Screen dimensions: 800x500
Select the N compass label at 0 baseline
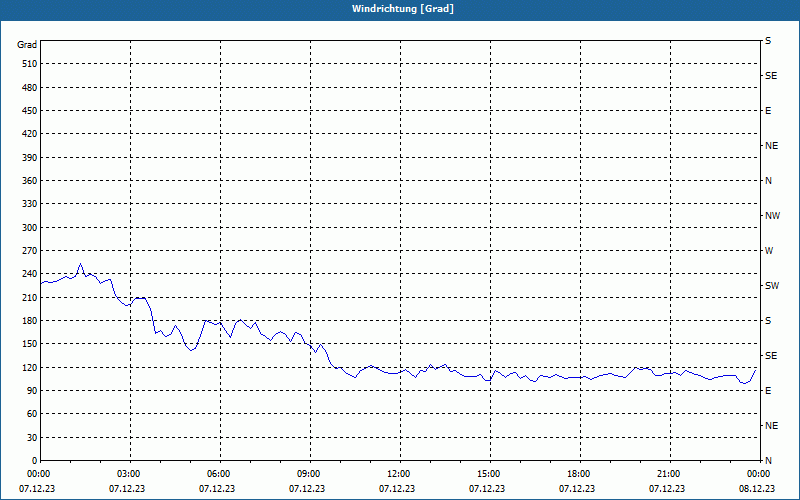pos(768,460)
